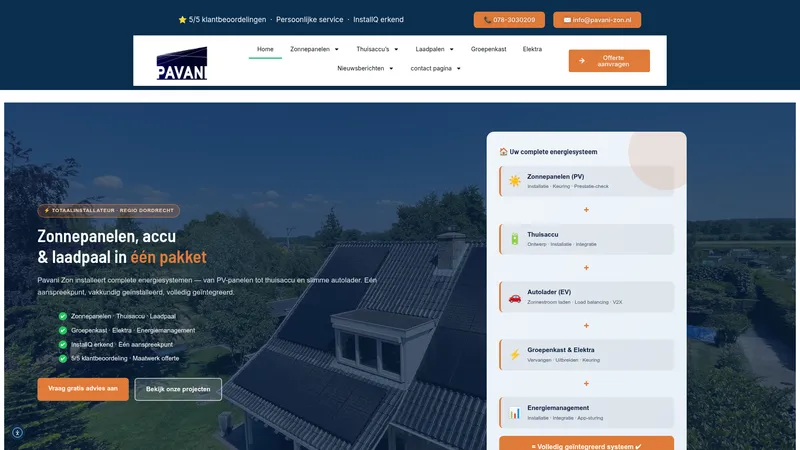The width and height of the screenshot is (800, 450).
Task: Open the contact pagina menu item
Action: click(x=431, y=68)
